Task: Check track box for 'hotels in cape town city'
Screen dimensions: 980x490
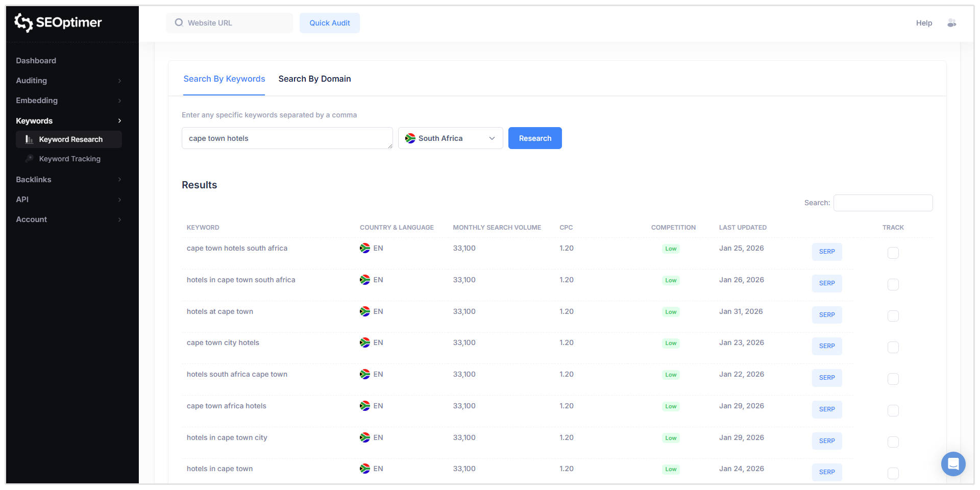Action: click(x=893, y=442)
